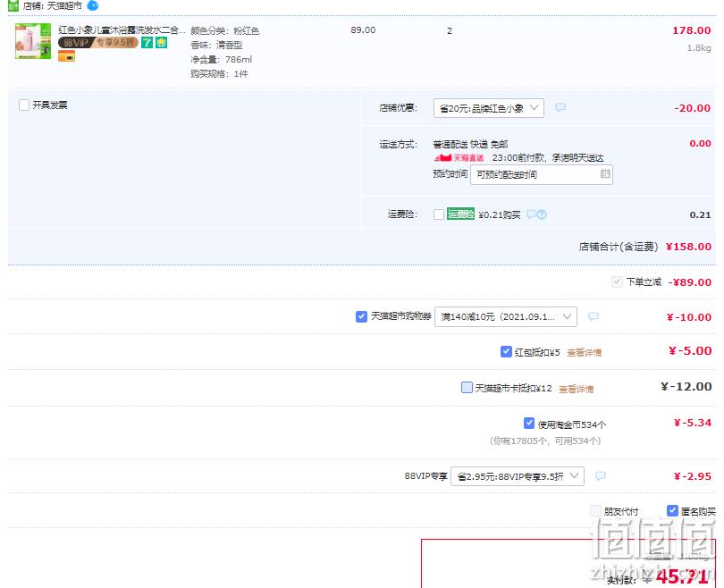Click the red 天猫直送 logo

459,158
